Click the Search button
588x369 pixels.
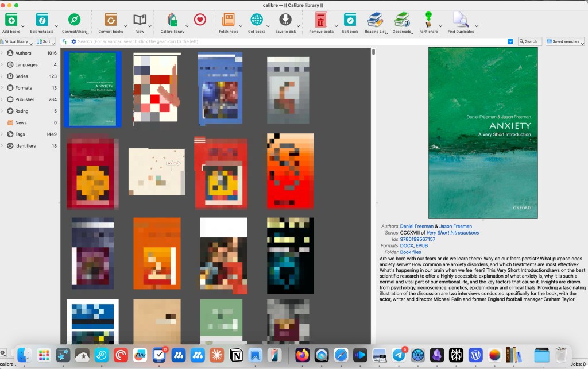pos(529,41)
